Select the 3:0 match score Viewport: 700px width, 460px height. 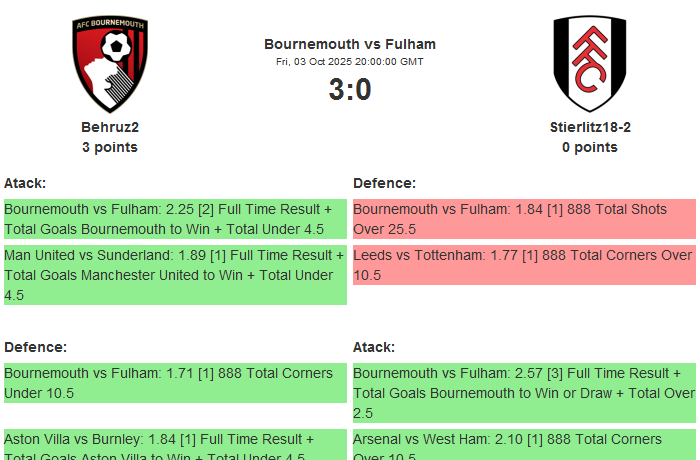tap(350, 90)
